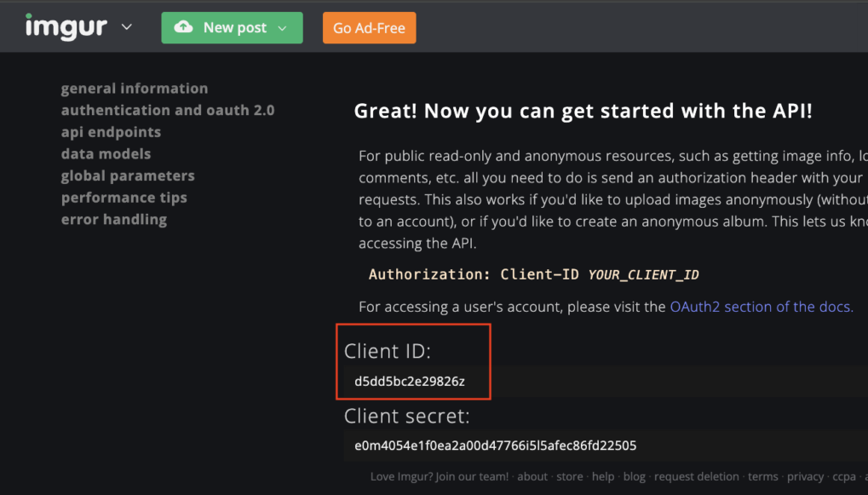868x495 pixels.
Task: Open the New post dropdown arrow
Action: coord(282,28)
